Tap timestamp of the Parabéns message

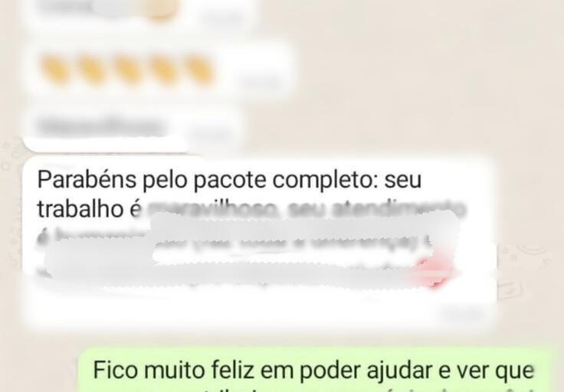coord(461,313)
